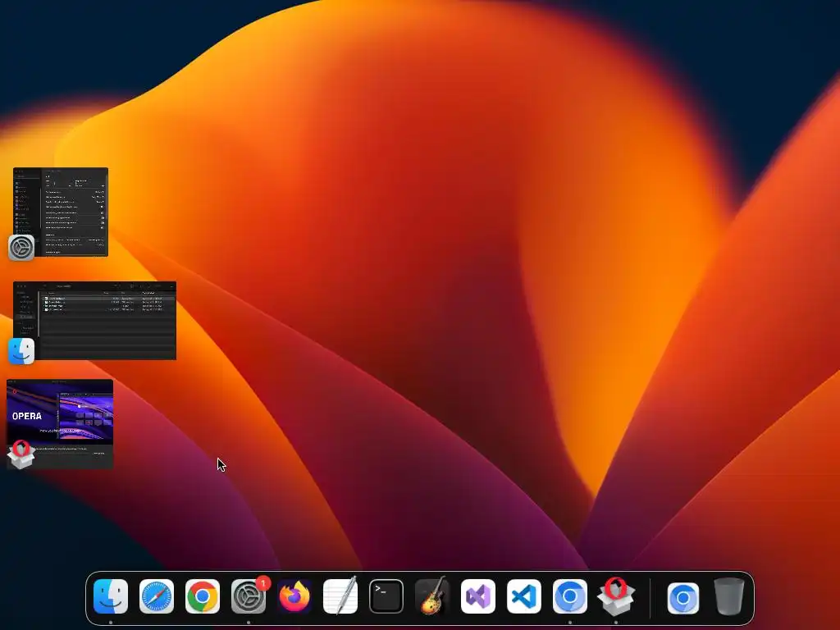This screenshot has width=840, height=630.
Task: Open minimized Chromium item beside the Trash
Action: [x=683, y=597]
